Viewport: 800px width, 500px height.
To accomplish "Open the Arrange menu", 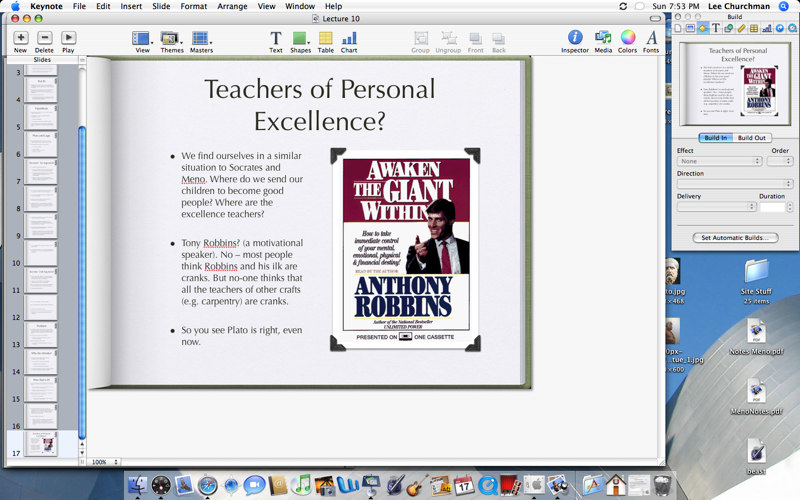I will 232,6.
